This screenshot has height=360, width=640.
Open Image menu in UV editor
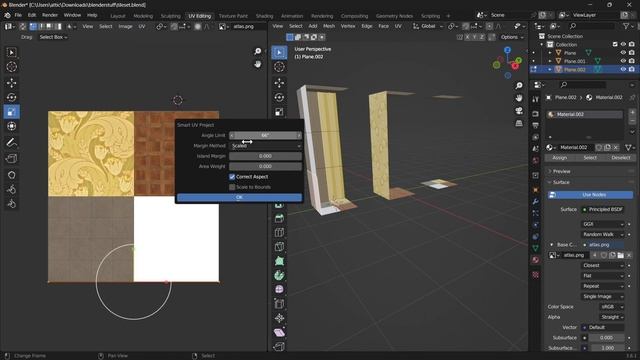(125, 27)
